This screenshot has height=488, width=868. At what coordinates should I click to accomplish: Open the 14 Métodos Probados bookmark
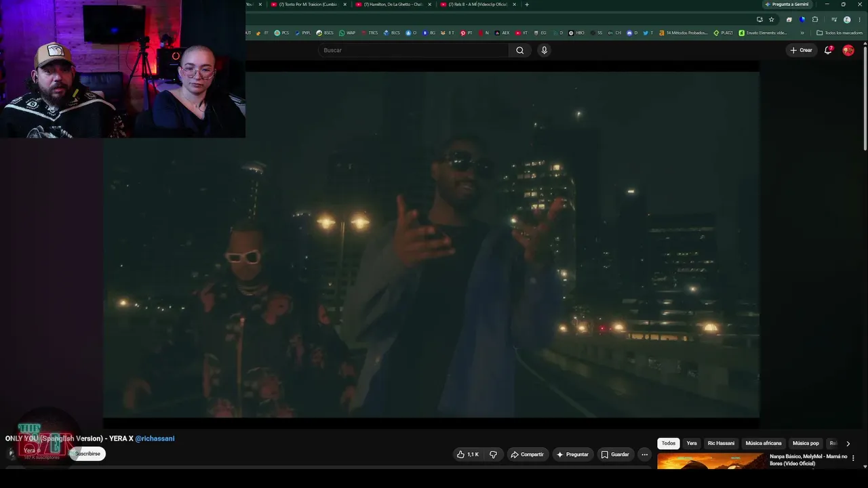point(684,33)
